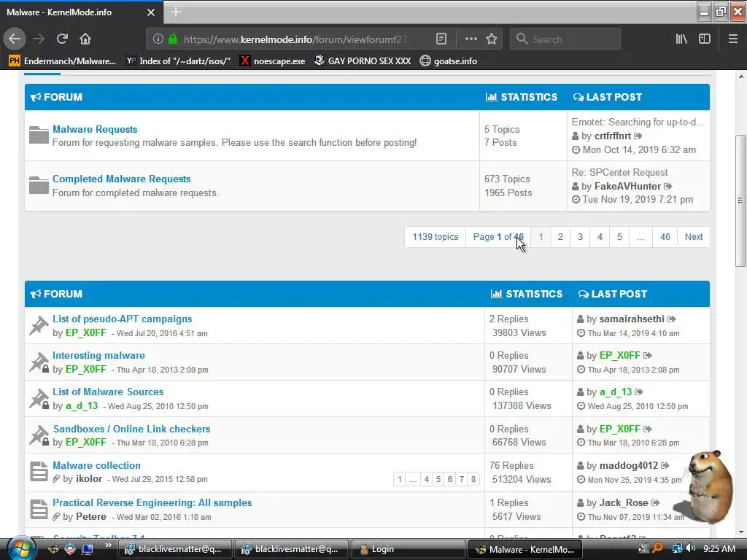This screenshot has width=747, height=560.
Task: Open Sandboxes / Online Link checkers topic
Action: point(131,429)
